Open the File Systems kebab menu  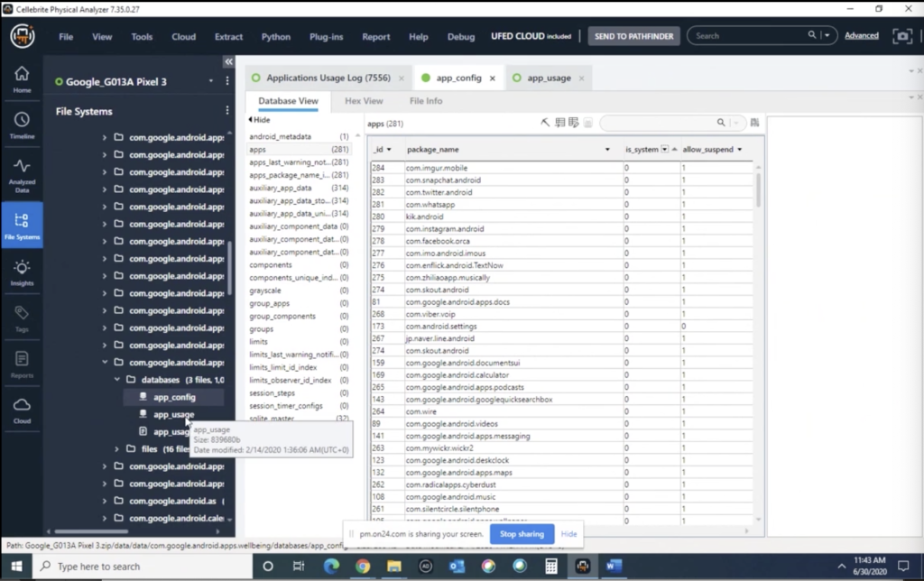point(227,110)
